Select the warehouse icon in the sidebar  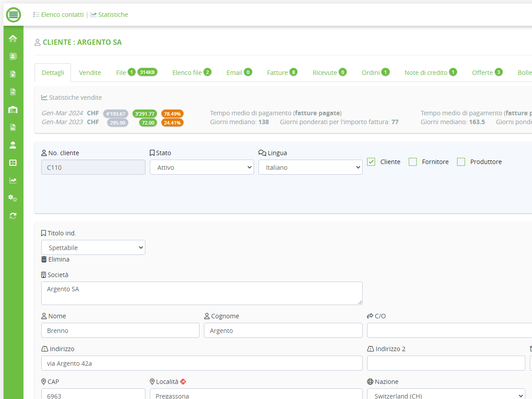click(13, 110)
